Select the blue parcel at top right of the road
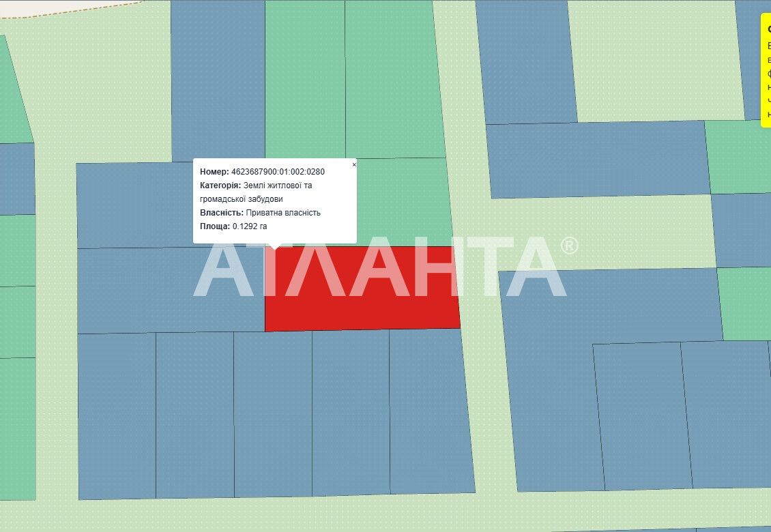 pyautogui.click(x=526, y=61)
